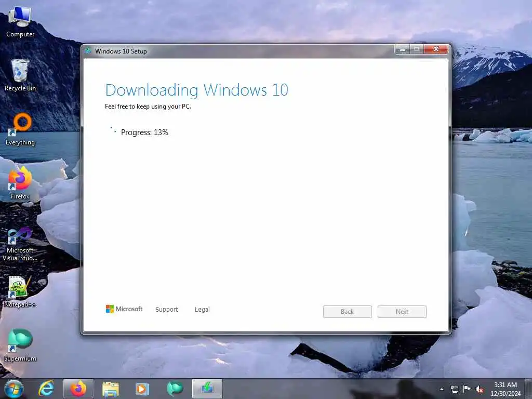Select the Notepad++ desktop shortcut

pos(20,292)
